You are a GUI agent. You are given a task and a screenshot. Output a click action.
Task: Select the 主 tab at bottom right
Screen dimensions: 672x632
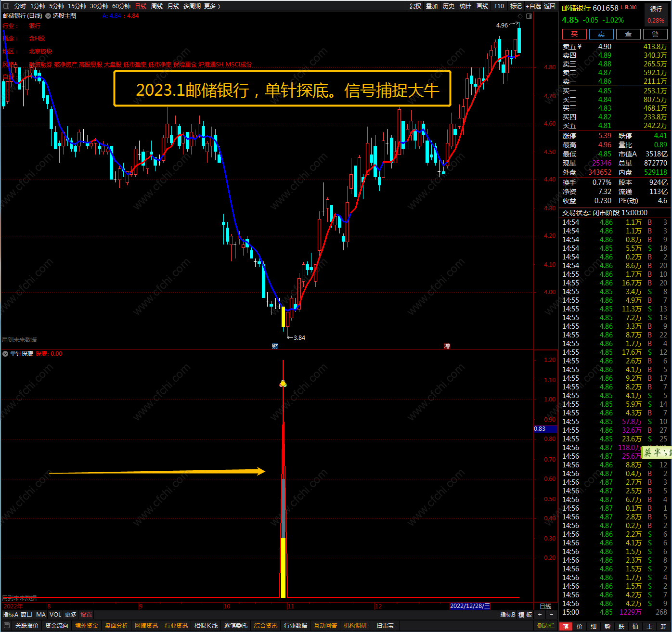[x=649, y=626]
